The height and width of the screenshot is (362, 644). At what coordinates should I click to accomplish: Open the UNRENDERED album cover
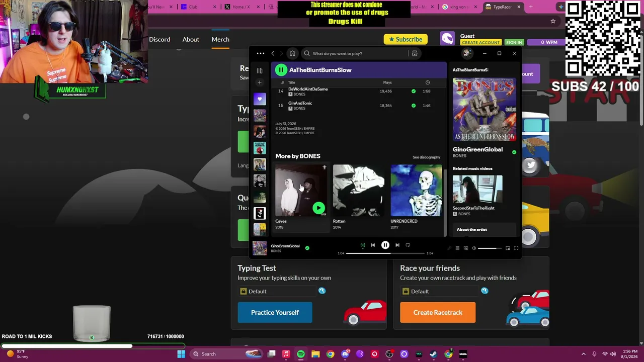click(x=416, y=191)
